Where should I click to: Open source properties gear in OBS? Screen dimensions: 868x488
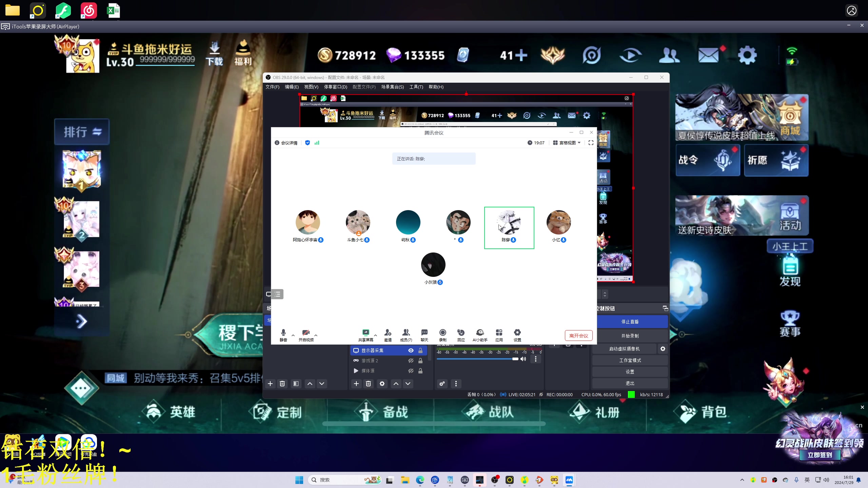382,384
